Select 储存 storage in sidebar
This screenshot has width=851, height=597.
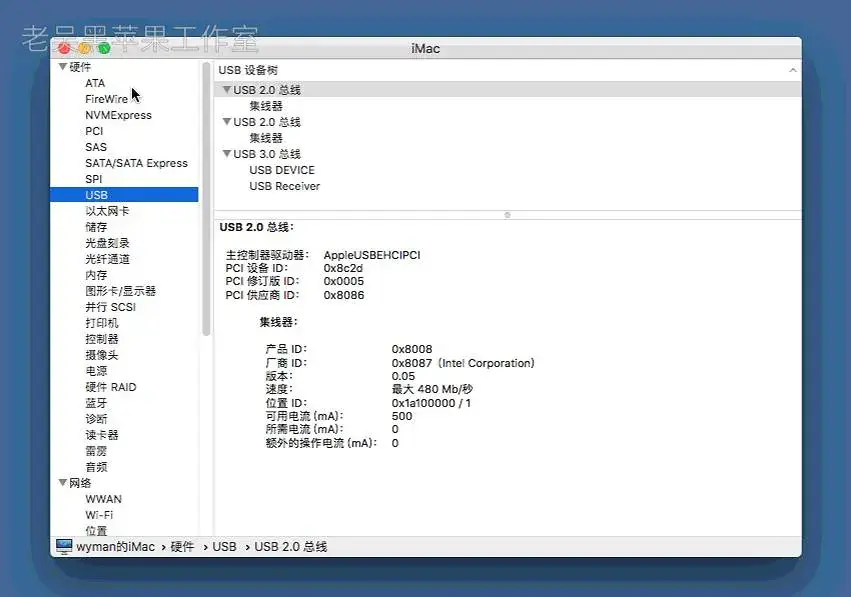click(96, 227)
